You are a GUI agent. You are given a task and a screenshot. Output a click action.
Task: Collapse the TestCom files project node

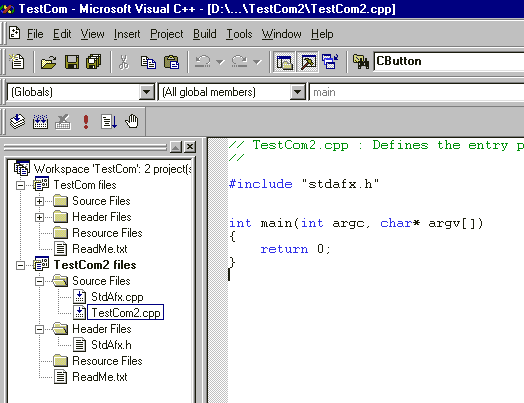[20, 185]
